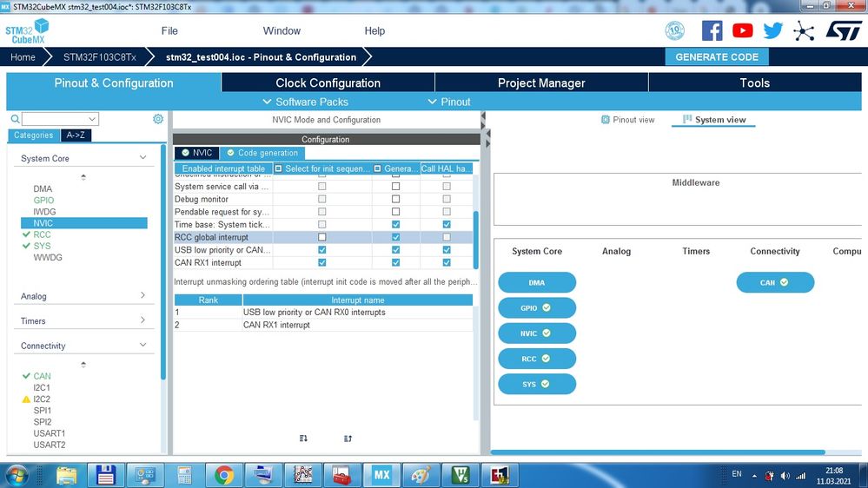Open the green V5 taskbar application
Screen dimensions: 868x488
[461, 475]
